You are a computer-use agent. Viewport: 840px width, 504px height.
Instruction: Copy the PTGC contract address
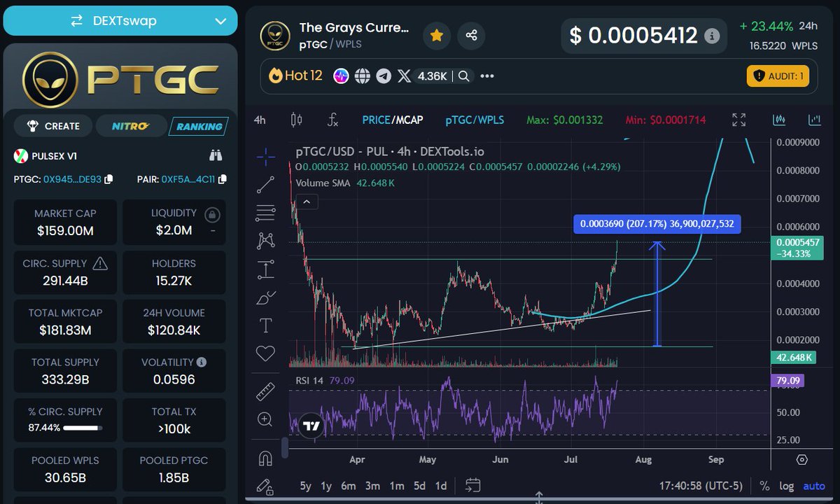[x=108, y=179]
